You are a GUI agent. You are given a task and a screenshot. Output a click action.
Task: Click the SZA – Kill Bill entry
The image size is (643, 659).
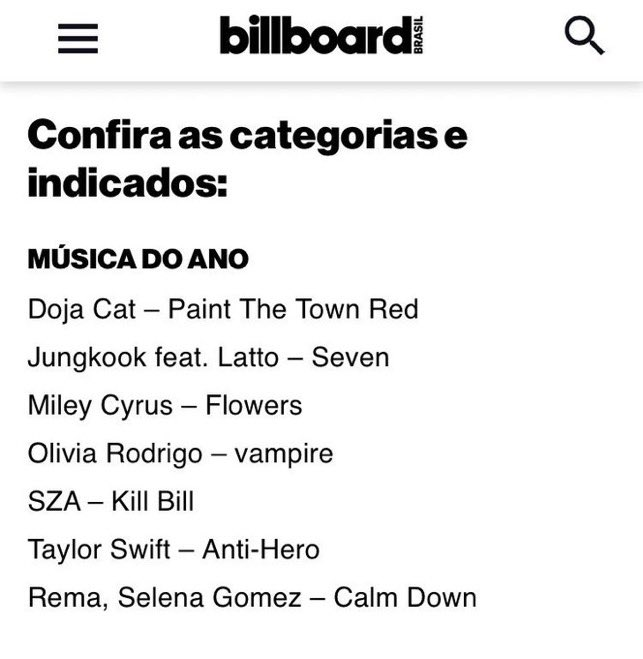pos(111,501)
